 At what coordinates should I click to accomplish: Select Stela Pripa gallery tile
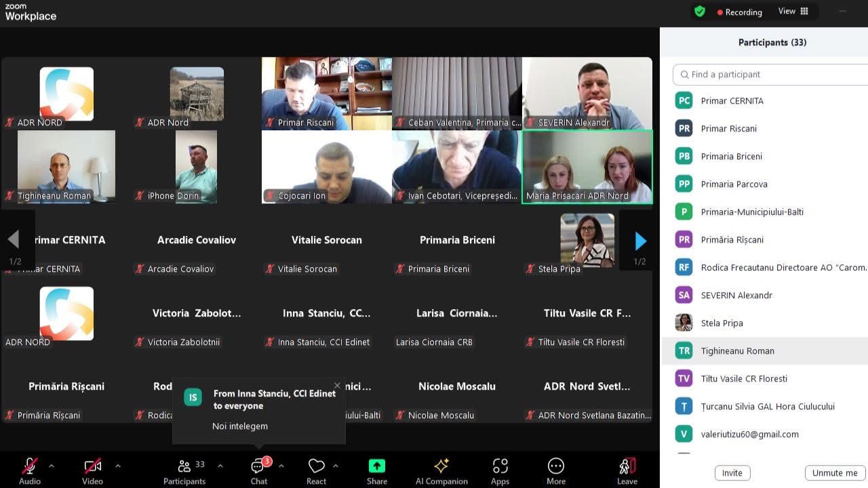point(587,240)
